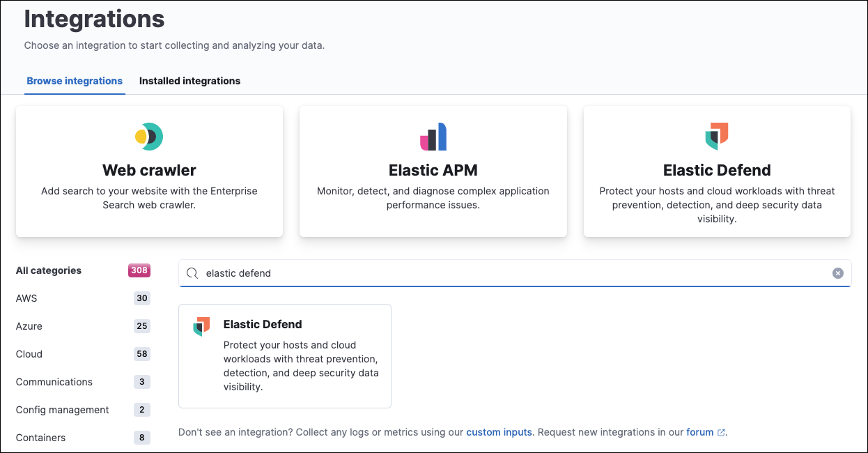The height and width of the screenshot is (453, 868).
Task: Open the Elastic APM integration card
Action: tap(433, 171)
